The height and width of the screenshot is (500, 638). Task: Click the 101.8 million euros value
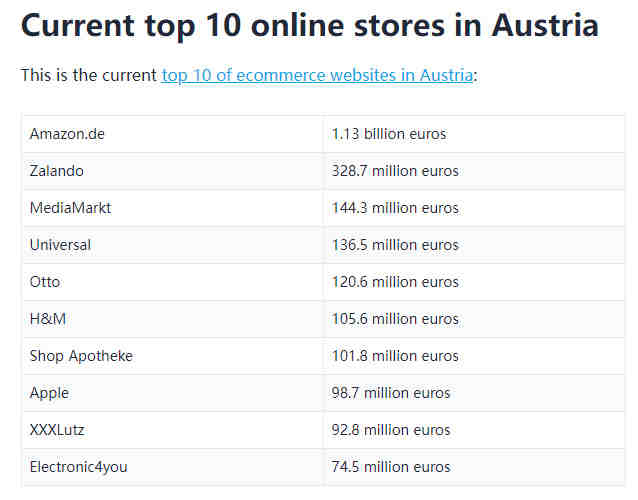pos(395,356)
